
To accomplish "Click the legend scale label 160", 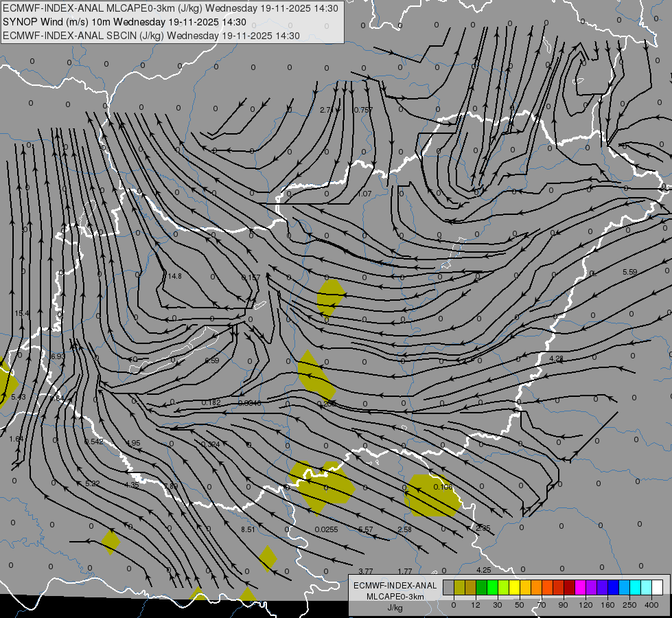I will pos(607,605).
